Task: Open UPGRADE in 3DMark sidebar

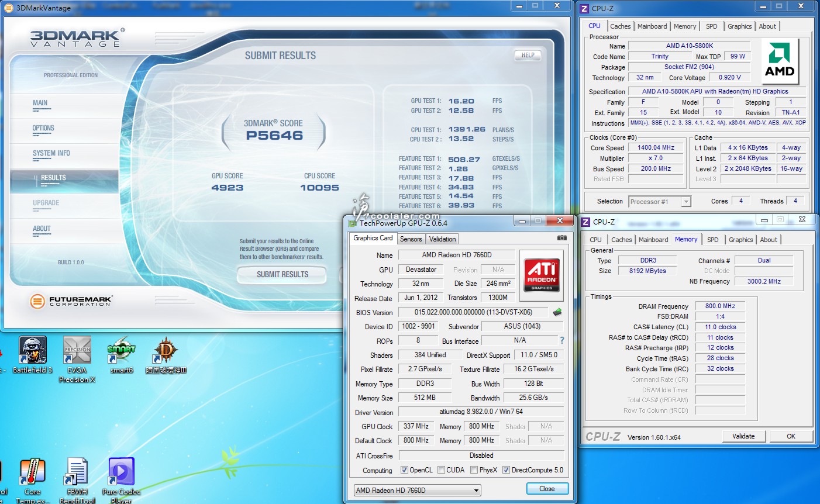Action: (46, 203)
